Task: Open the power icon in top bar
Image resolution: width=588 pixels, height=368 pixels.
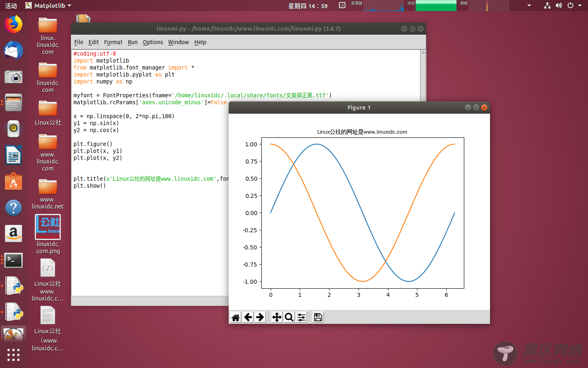Action: click(570, 5)
